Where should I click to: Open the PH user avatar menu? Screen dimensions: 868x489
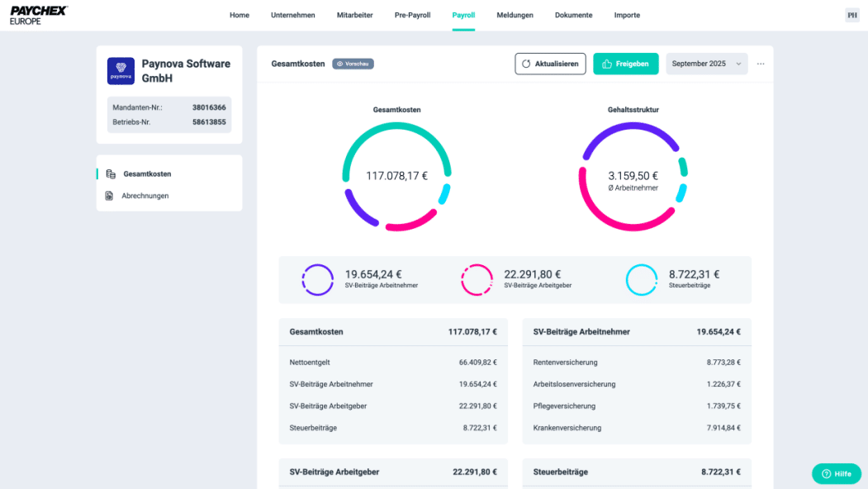[852, 16]
